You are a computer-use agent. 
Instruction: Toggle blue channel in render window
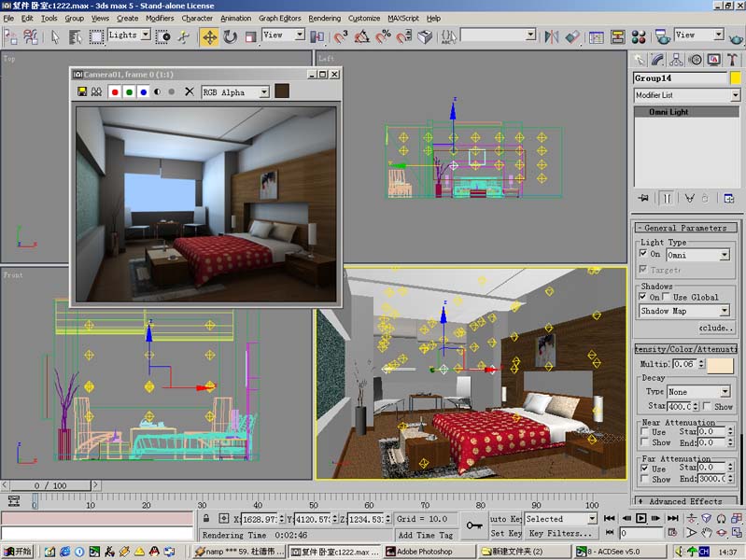pyautogui.click(x=143, y=91)
